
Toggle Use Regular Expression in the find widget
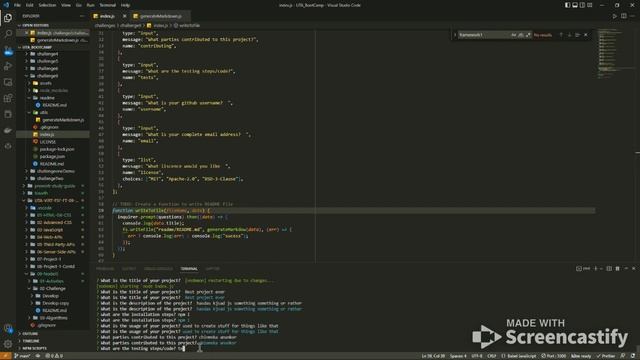[x=528, y=35]
